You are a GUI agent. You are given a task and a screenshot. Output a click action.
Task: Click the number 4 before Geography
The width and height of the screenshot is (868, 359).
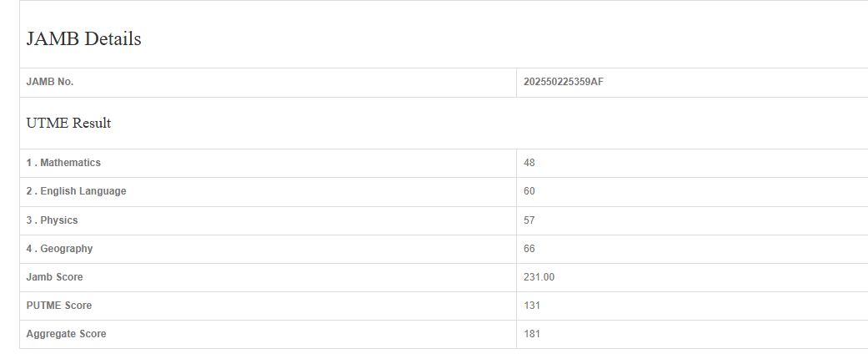point(29,249)
